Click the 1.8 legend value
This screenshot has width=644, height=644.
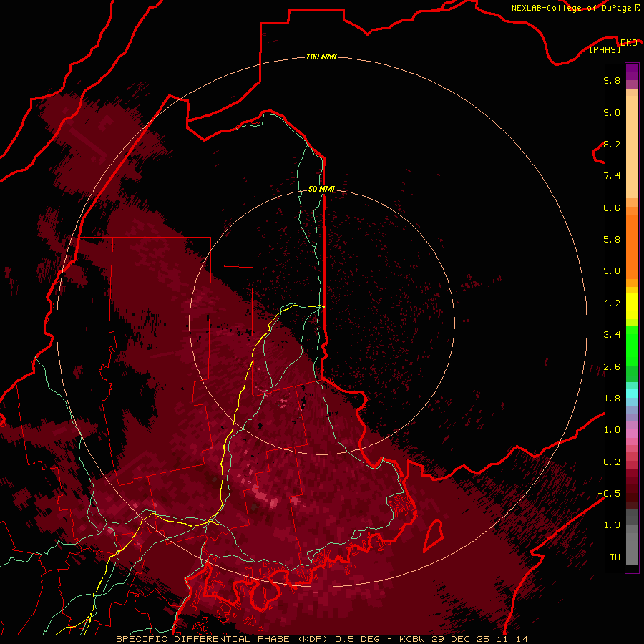point(612,399)
